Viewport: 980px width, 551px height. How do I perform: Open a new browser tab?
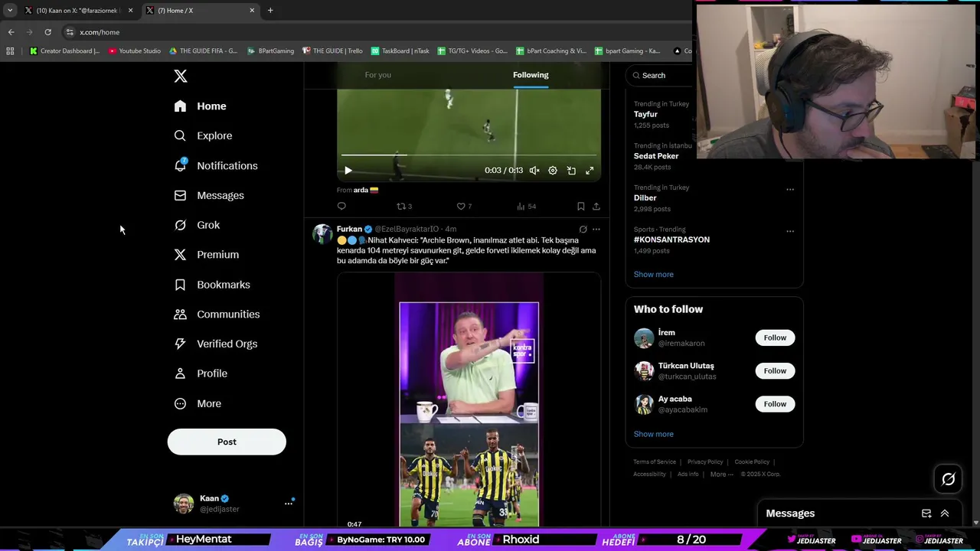point(270,11)
